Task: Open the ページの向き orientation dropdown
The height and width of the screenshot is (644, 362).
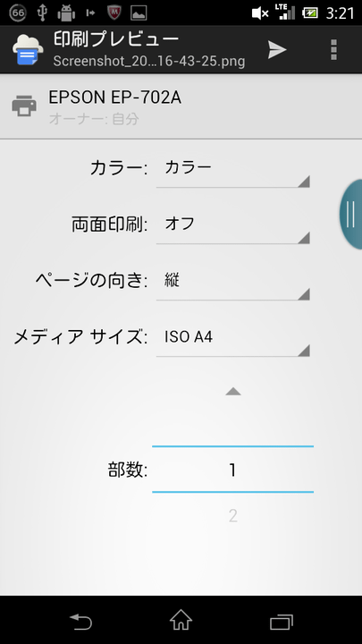Action: [x=232, y=284]
